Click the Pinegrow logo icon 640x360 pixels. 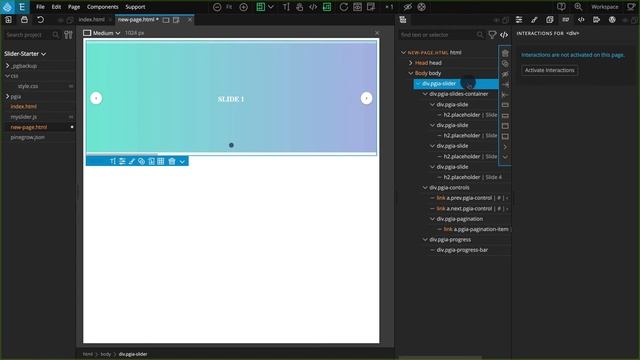[x=7, y=7]
